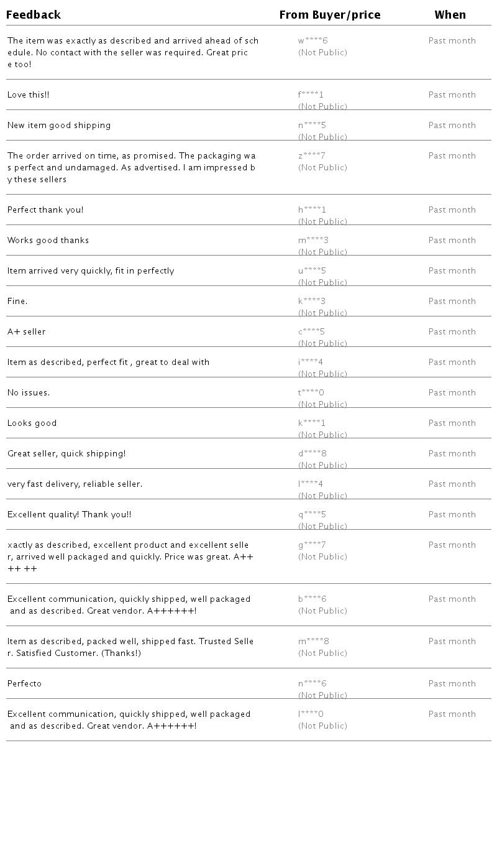Click the 'Works good thanks' feedback text

click(48, 241)
